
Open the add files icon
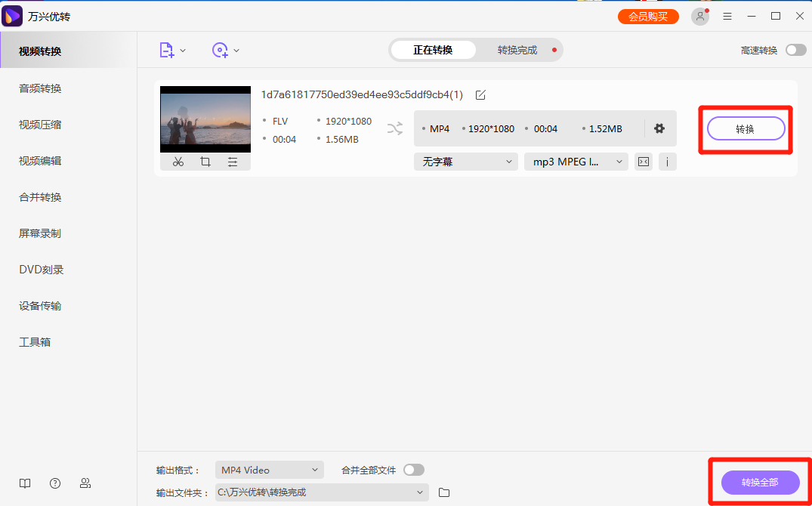pos(167,50)
